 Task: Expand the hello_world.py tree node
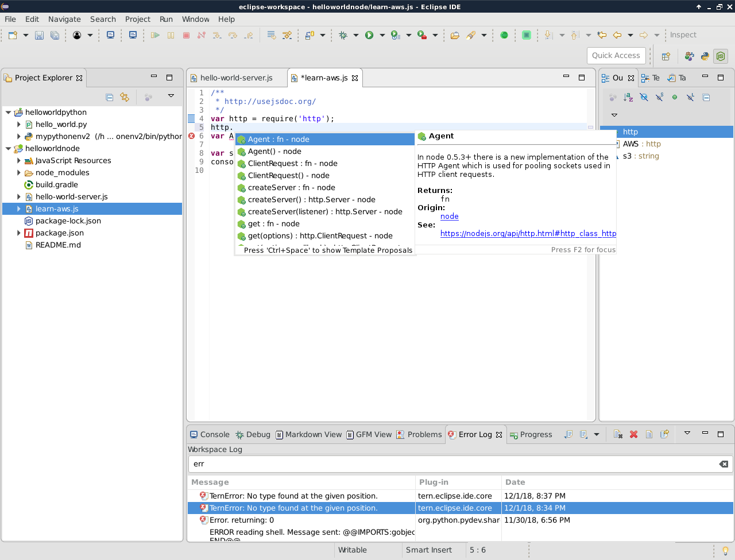point(18,125)
